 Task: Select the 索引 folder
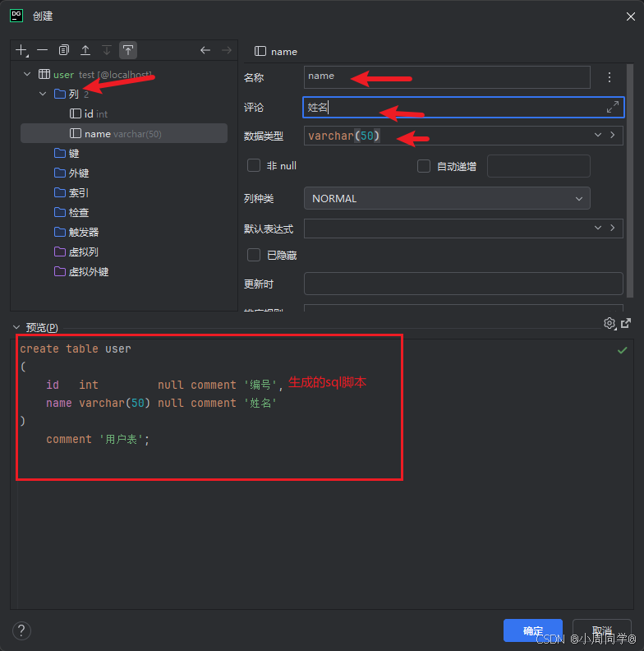point(71,192)
